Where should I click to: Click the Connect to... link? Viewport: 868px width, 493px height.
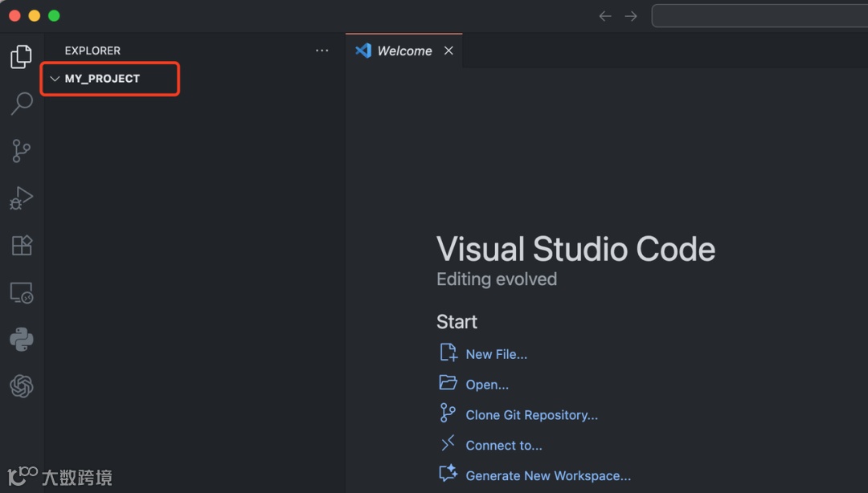point(504,446)
